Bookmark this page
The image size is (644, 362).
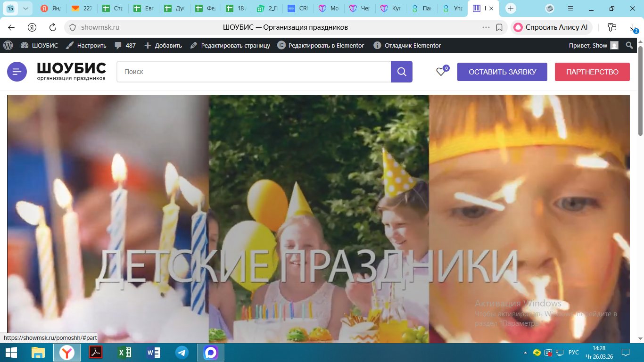point(499,27)
